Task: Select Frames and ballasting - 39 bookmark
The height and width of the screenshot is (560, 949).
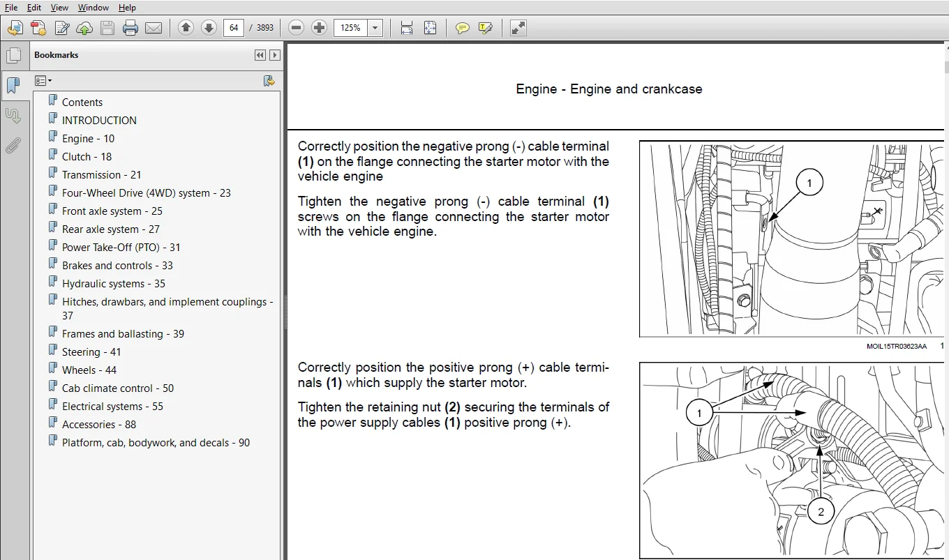Action: pos(123,333)
